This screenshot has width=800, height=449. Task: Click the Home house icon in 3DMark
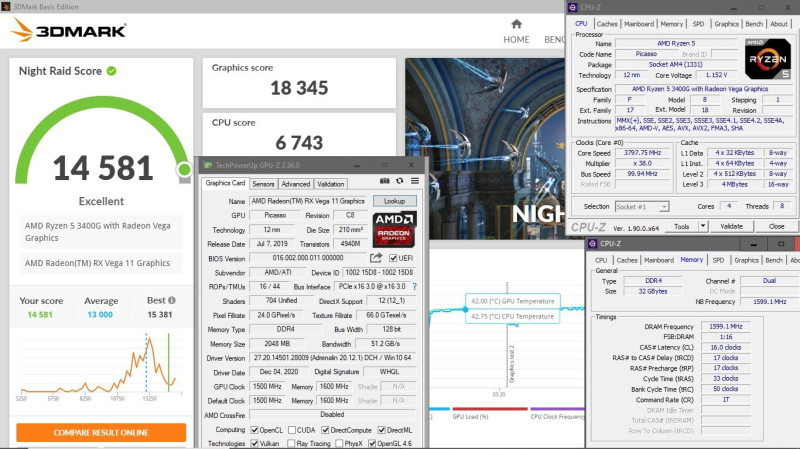tap(516, 24)
